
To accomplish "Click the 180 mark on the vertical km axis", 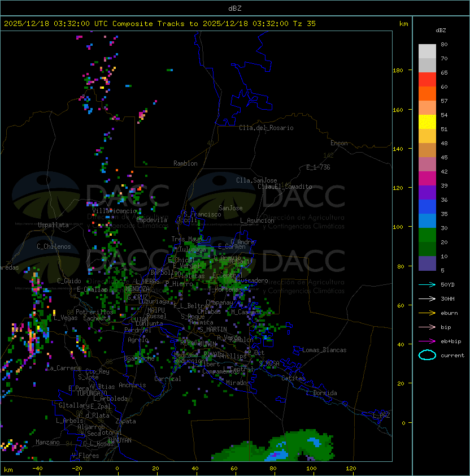I will (x=398, y=70).
